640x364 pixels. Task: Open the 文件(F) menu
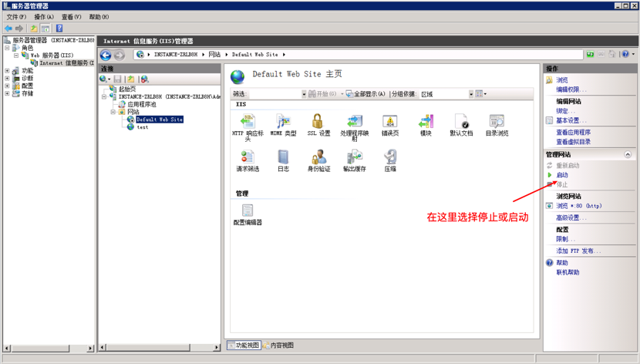pos(16,17)
